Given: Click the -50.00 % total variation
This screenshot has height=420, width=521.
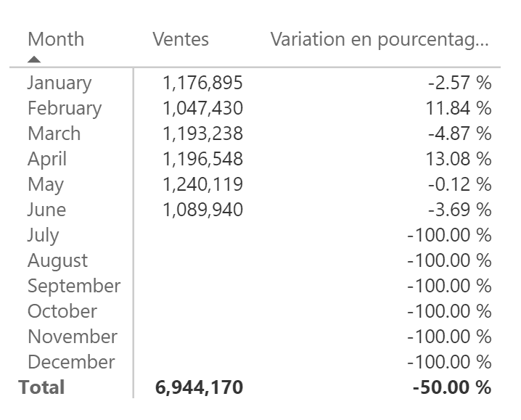Looking at the screenshot, I should (x=452, y=387).
